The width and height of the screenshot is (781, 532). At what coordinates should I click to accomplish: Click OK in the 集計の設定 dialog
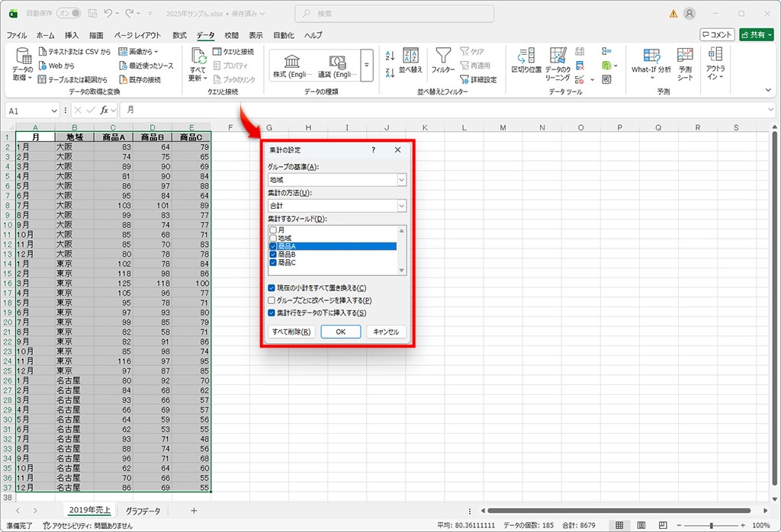click(x=340, y=332)
